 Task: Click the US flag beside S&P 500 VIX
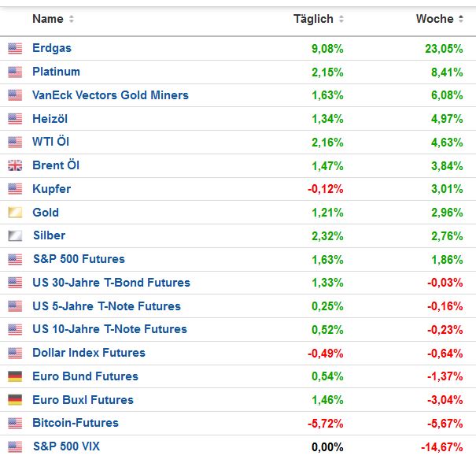(x=15, y=447)
